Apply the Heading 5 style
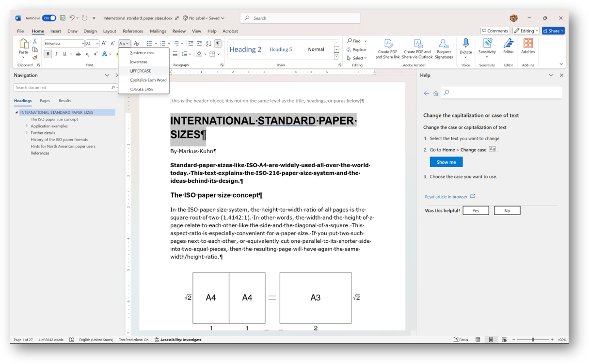The width and height of the screenshot is (589, 364). click(281, 49)
